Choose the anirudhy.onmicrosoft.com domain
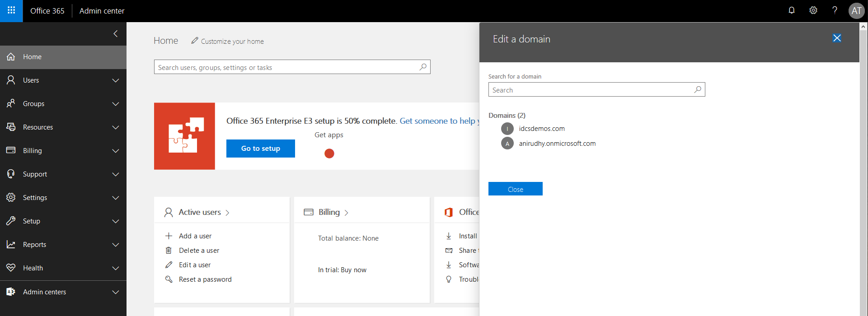 tap(557, 144)
